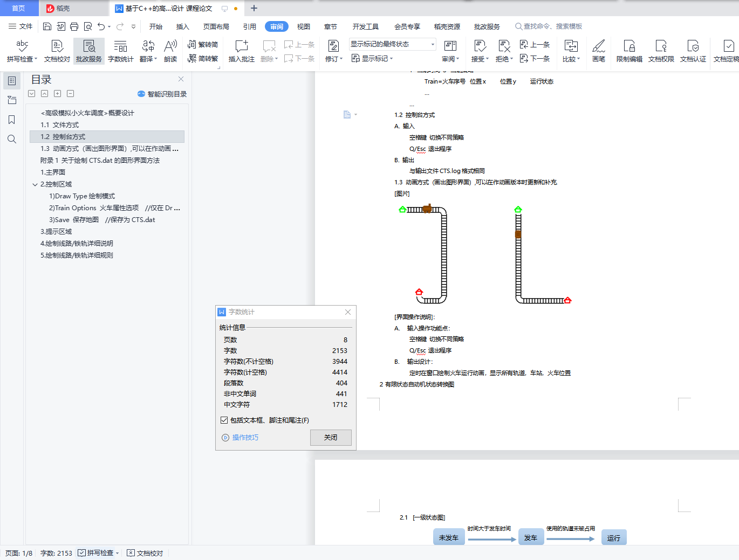Viewport: 739px width, 560px height.
Task: Switch to the 视图 ribbon tab
Action: tap(304, 26)
